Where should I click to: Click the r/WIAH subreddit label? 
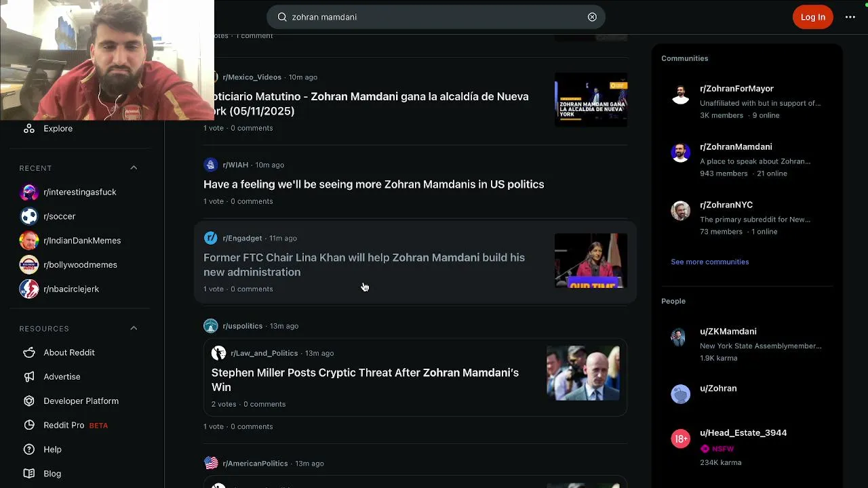(x=235, y=165)
